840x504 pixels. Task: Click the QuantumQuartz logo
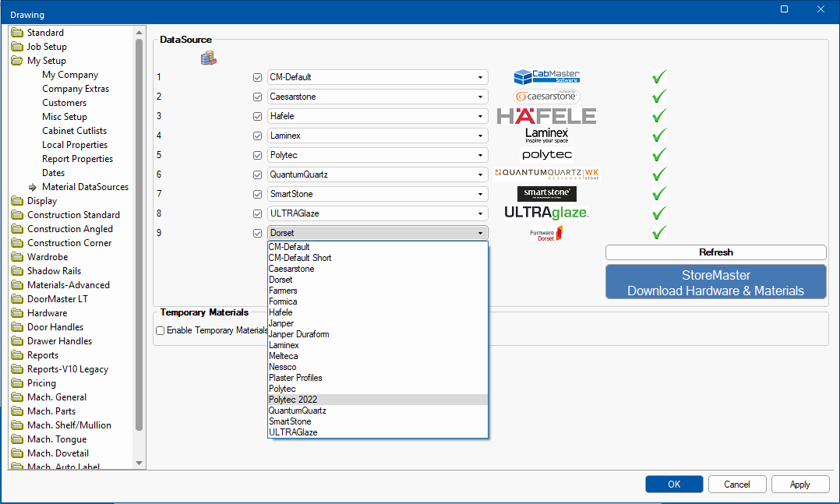[547, 174]
